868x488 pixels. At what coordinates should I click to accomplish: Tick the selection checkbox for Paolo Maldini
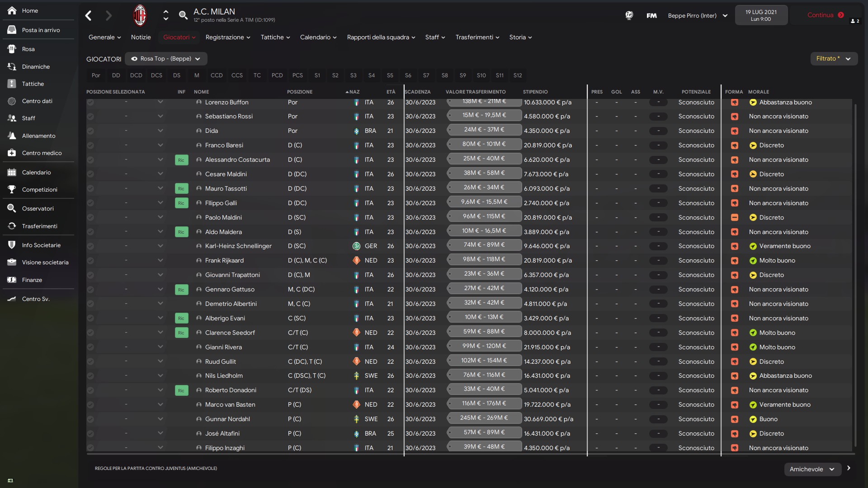(90, 217)
